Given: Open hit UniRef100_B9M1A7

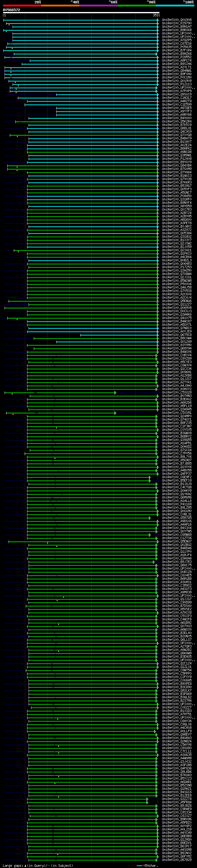Looking at the screenshot, I should (176, 26).
